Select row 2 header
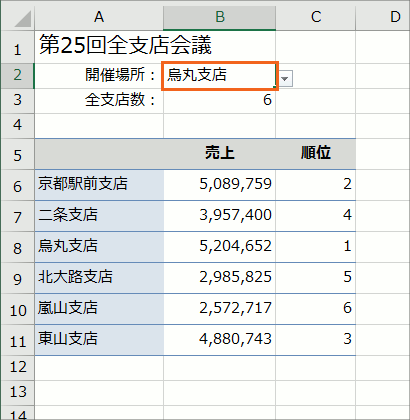The image size is (410, 420). click(x=18, y=75)
